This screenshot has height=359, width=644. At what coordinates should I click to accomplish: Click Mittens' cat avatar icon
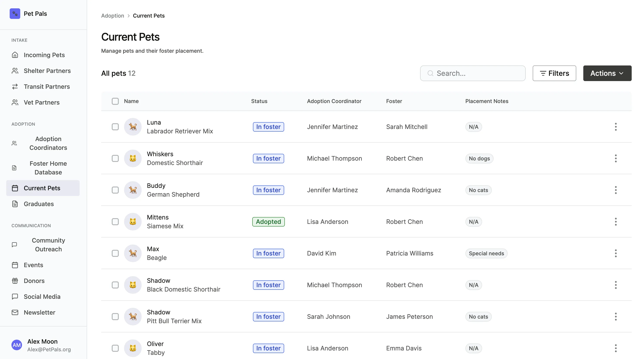coord(133,222)
